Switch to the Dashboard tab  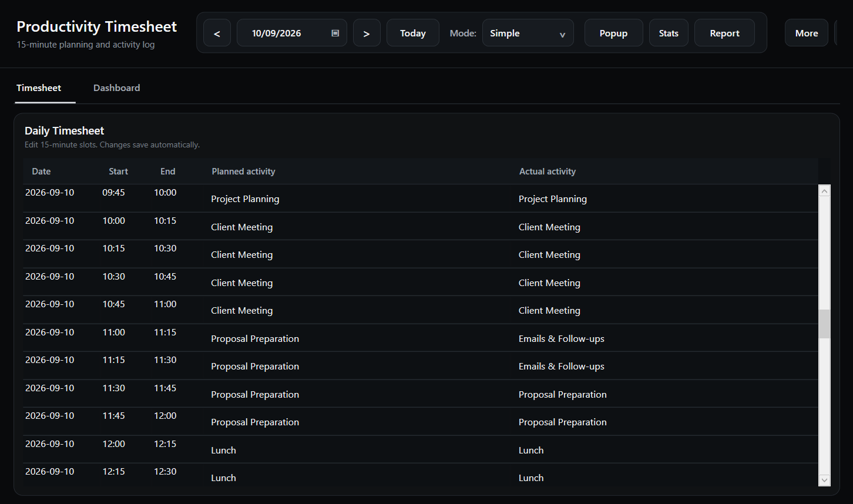(117, 88)
